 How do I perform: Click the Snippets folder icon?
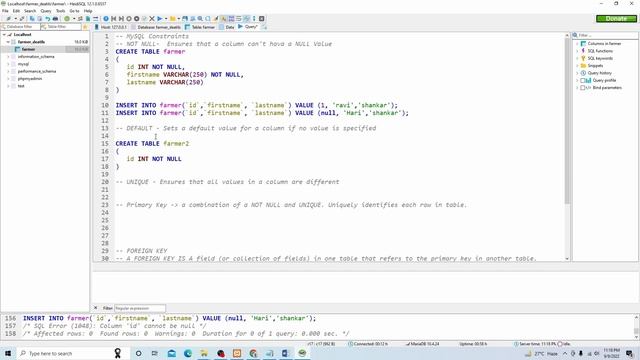click(583, 66)
